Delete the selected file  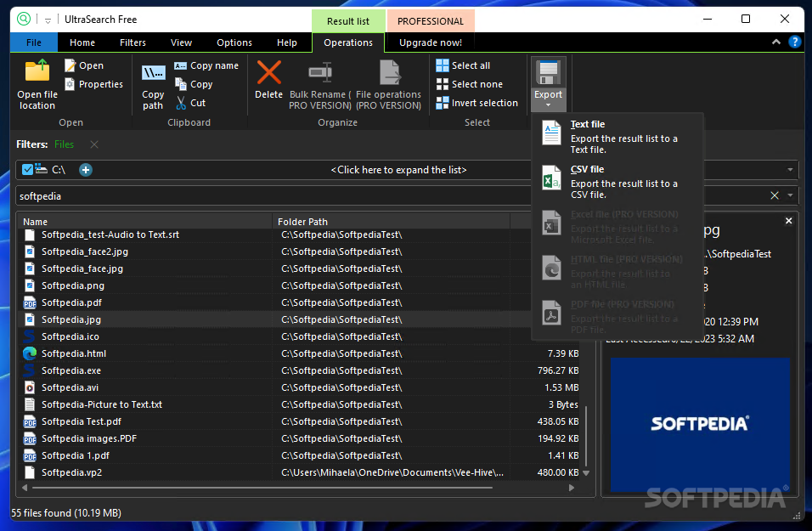coord(268,79)
